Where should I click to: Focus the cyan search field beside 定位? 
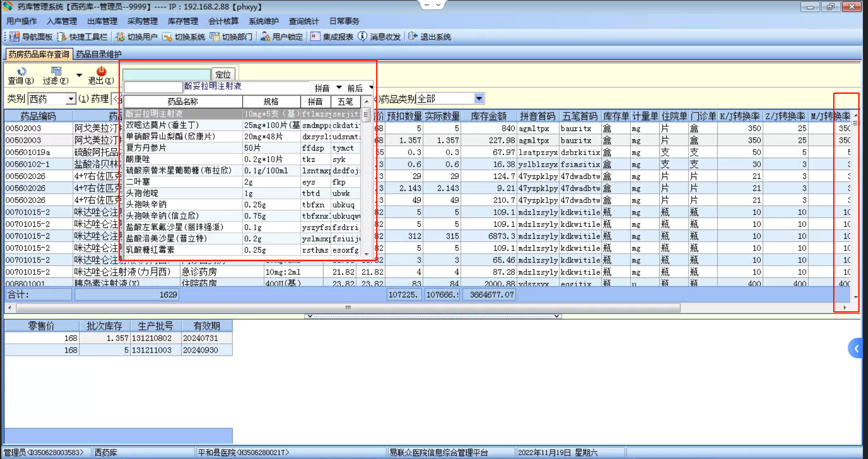(x=166, y=74)
